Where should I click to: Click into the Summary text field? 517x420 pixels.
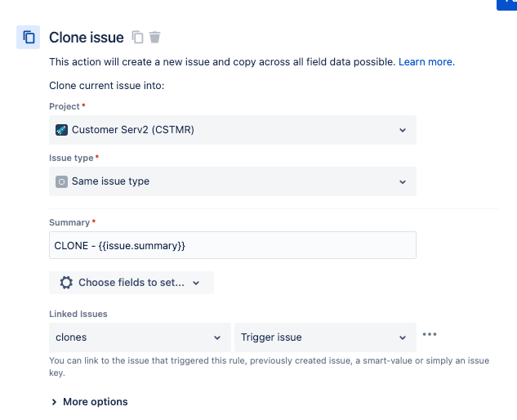[x=233, y=245]
